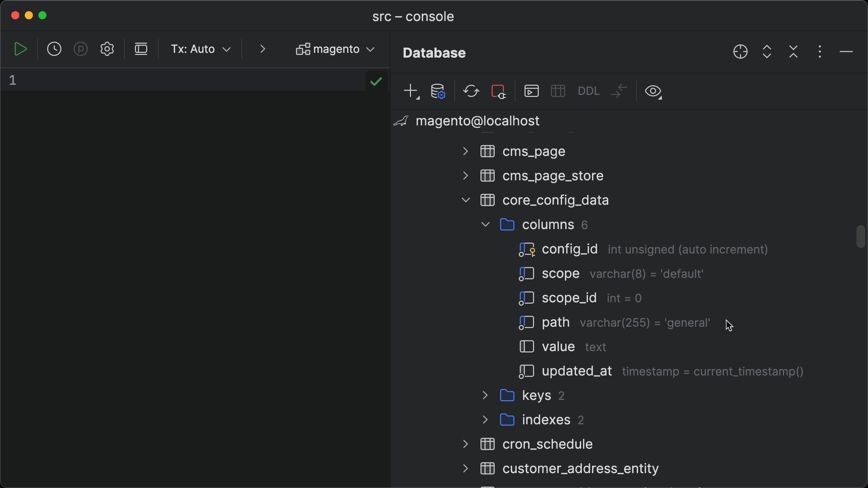Expand the keys folder

coord(486,395)
